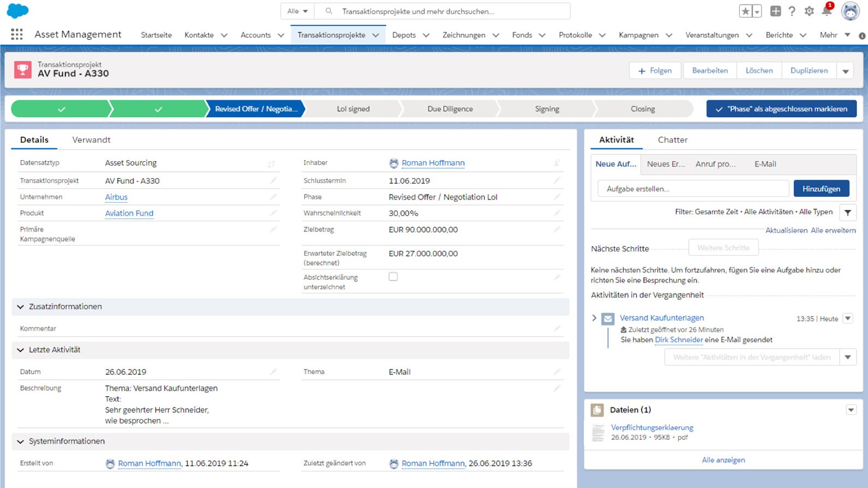This screenshot has height=488, width=868.
Task: Click the global actions plus icon
Action: pos(775,11)
